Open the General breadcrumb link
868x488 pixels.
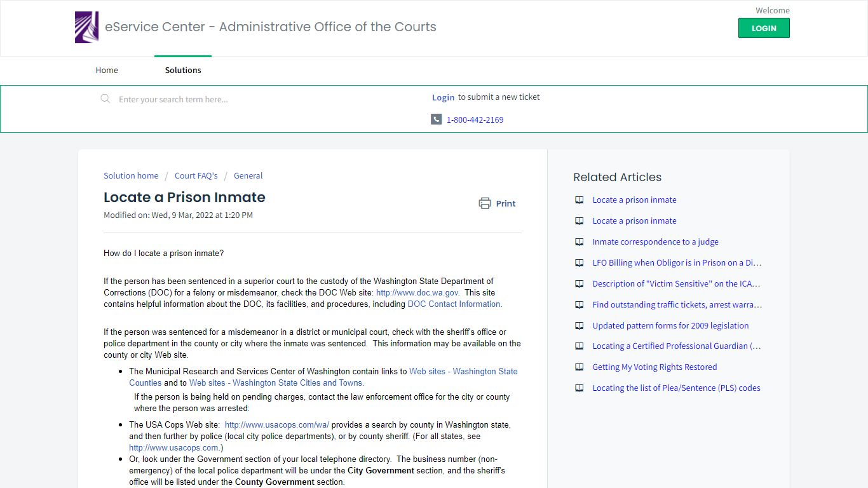coord(248,175)
